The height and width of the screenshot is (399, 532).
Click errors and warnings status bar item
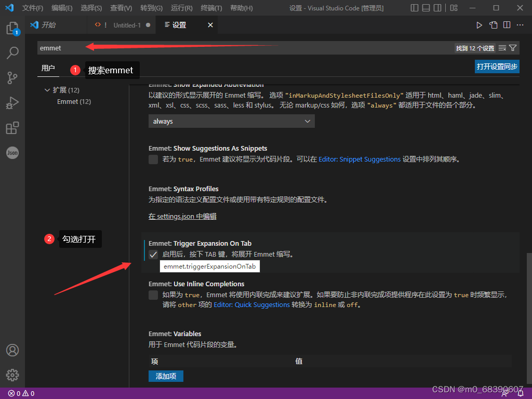tap(21, 394)
